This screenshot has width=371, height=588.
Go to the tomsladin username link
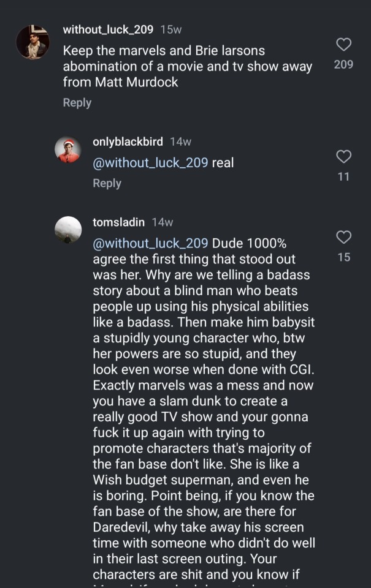[119, 222]
